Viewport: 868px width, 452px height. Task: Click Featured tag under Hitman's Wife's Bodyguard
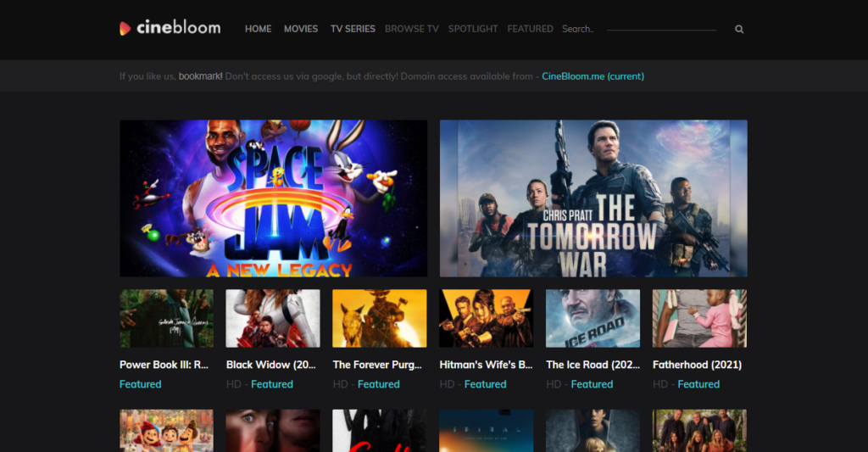click(486, 384)
